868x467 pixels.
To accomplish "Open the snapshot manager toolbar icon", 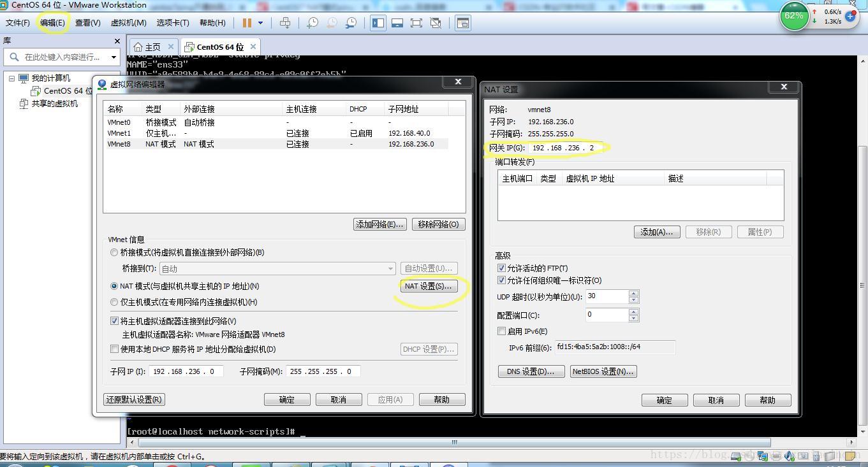I will 351,23.
